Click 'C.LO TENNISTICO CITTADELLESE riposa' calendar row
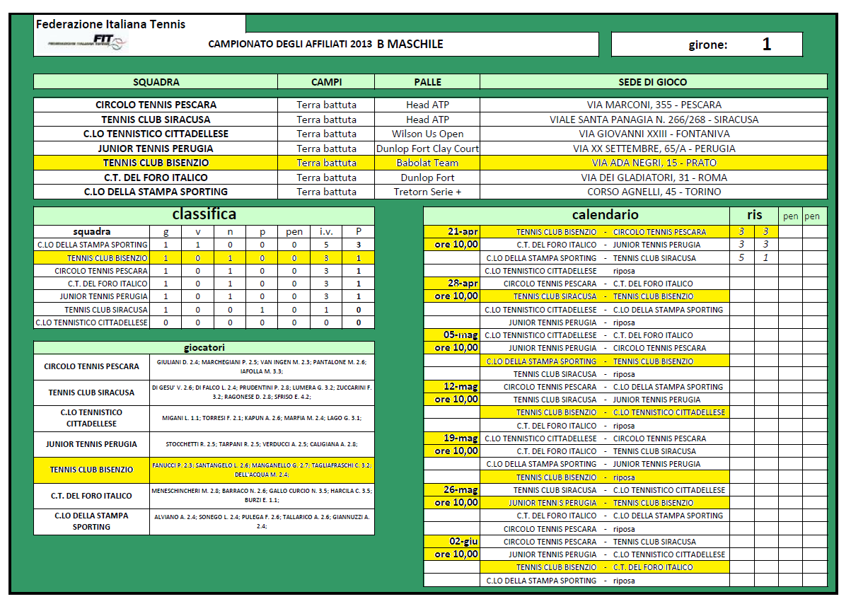Viewport: 851px width, 616px height. tap(605, 271)
